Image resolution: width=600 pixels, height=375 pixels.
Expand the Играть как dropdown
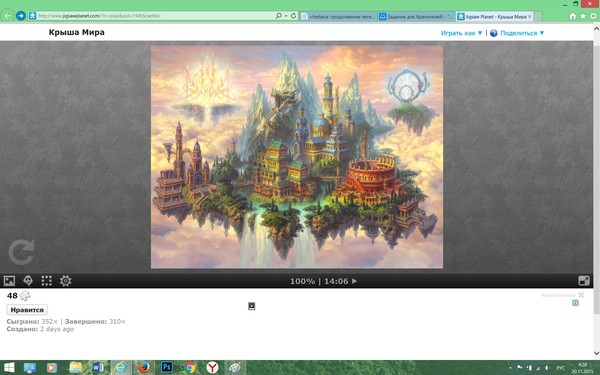tap(461, 33)
